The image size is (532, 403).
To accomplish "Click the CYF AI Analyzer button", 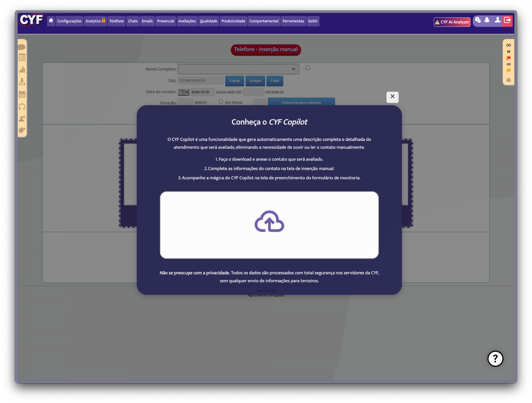I will [x=452, y=22].
